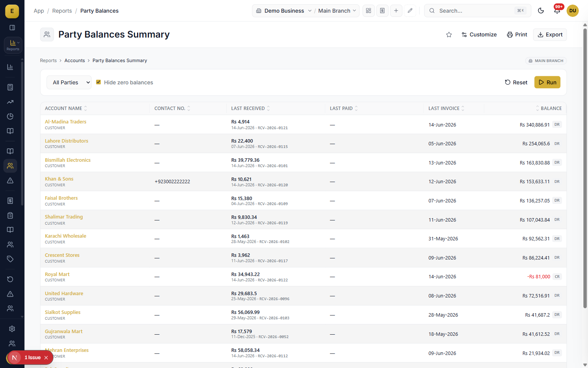
Task: Open the DU user avatar menu
Action: tap(573, 11)
